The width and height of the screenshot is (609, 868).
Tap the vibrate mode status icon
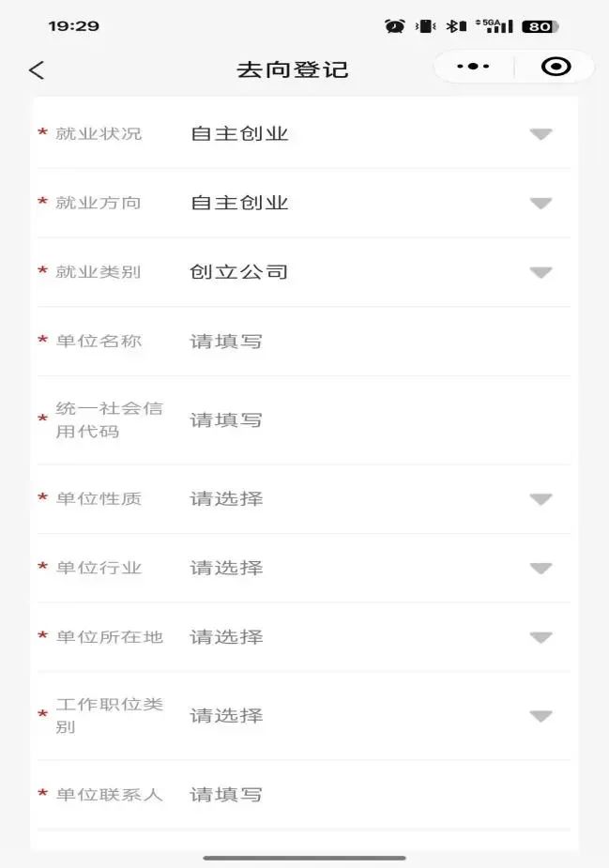(x=425, y=26)
